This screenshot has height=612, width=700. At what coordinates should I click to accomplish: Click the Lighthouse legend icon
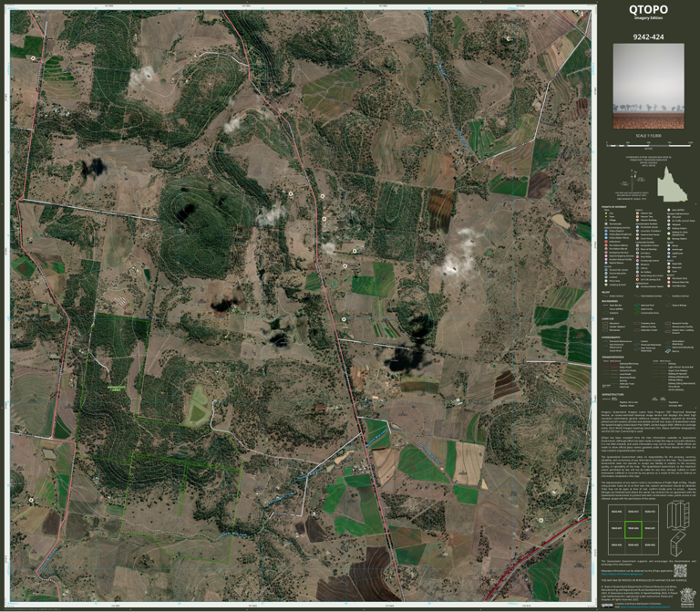[x=669, y=254]
